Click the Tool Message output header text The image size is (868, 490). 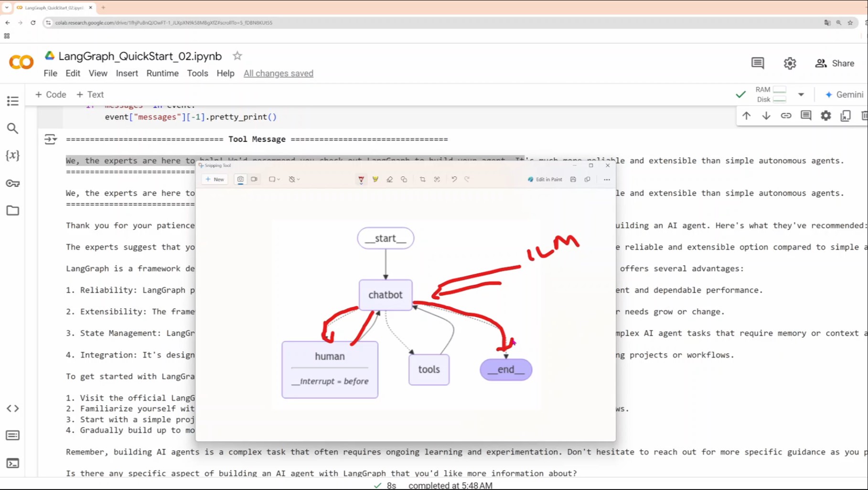[x=257, y=139]
